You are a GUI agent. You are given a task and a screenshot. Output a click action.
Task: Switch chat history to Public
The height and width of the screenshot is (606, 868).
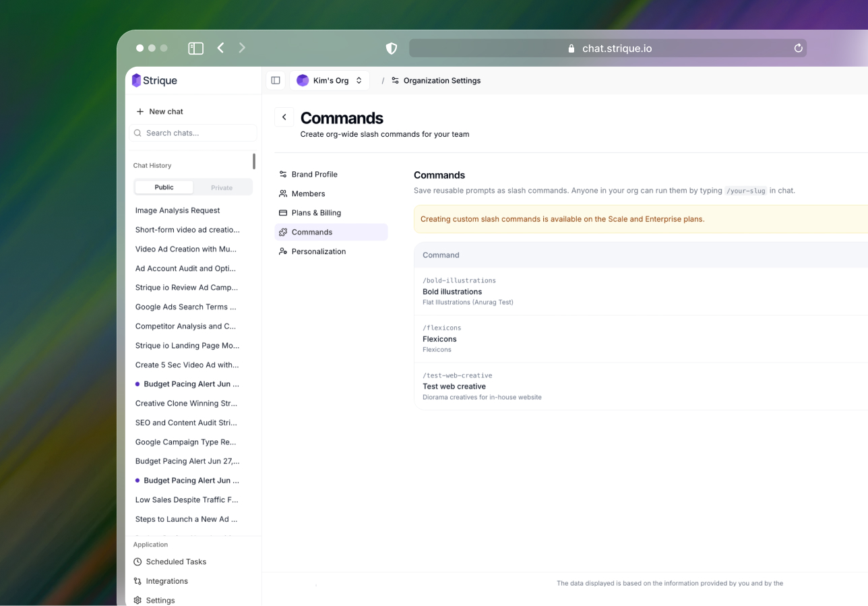point(164,187)
